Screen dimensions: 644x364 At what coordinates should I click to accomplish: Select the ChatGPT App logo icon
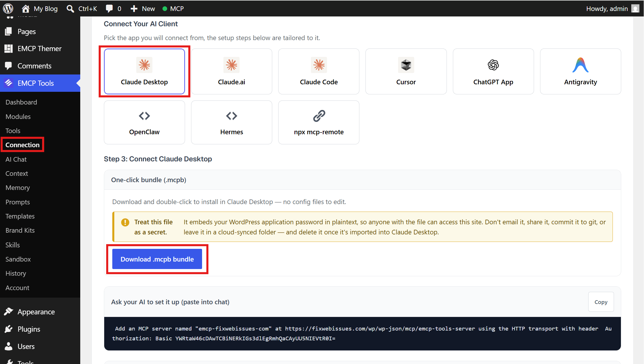coord(493,65)
